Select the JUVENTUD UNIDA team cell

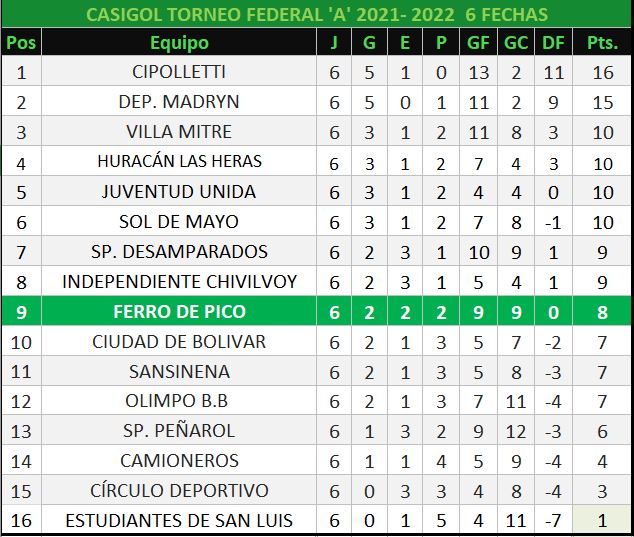pyautogui.click(x=179, y=192)
